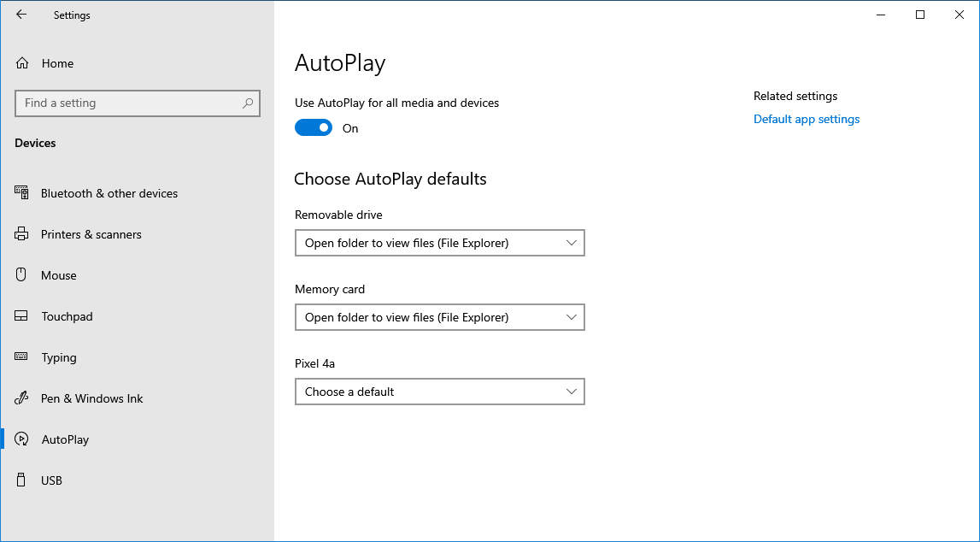Click the back arrow in Settings
The height and width of the screenshot is (542, 980).
[x=21, y=15]
